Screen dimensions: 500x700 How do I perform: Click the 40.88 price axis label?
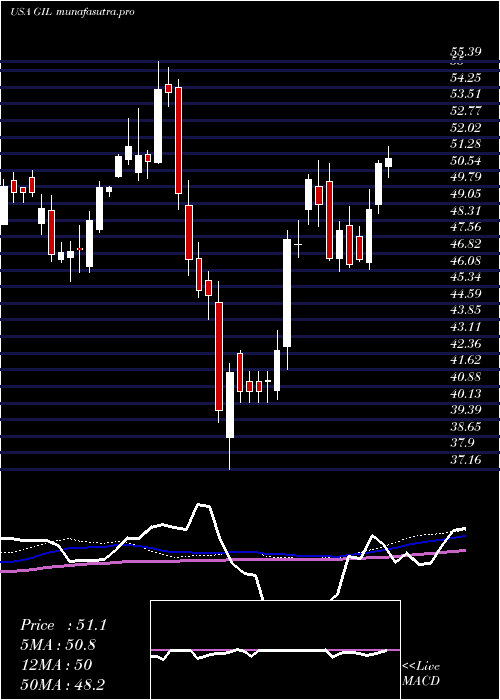466,377
